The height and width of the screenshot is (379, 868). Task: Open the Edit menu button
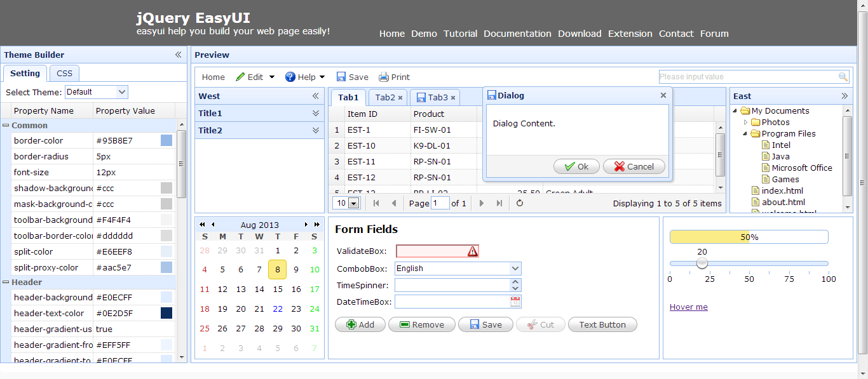(255, 77)
